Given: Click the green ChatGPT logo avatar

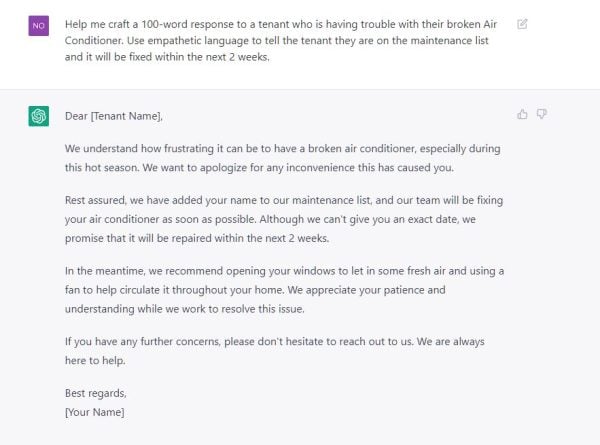Looking at the screenshot, I should point(38,117).
